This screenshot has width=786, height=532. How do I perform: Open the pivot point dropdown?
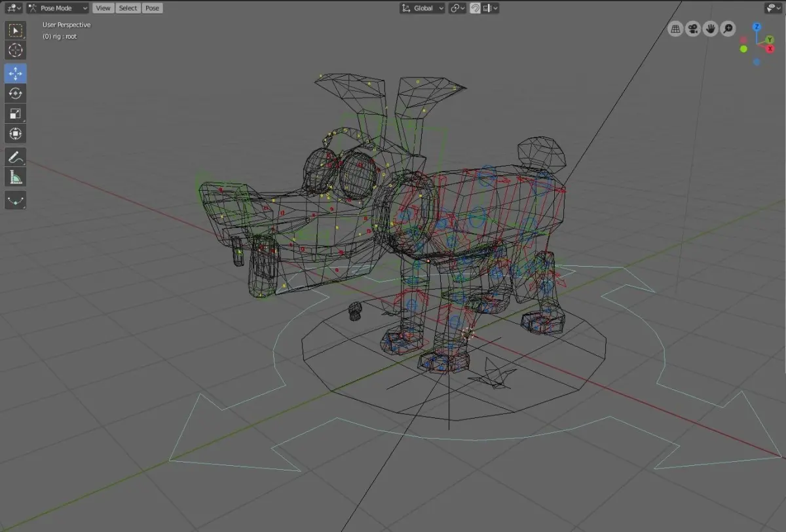[457, 8]
